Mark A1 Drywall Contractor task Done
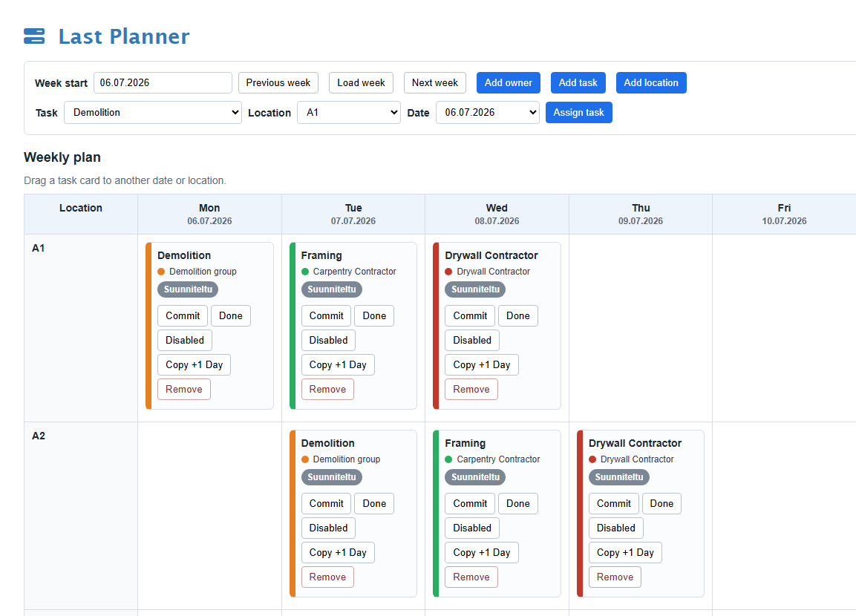This screenshot has width=856, height=616. (518, 316)
